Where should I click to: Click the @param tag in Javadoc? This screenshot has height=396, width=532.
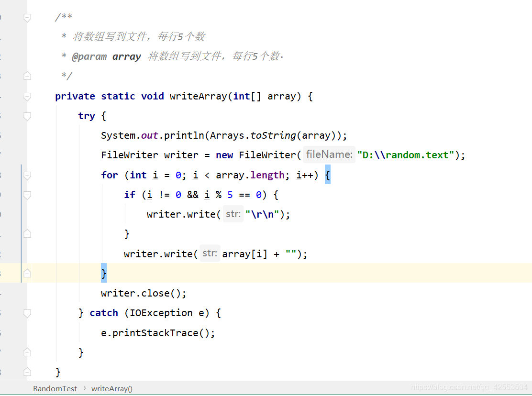(89, 56)
